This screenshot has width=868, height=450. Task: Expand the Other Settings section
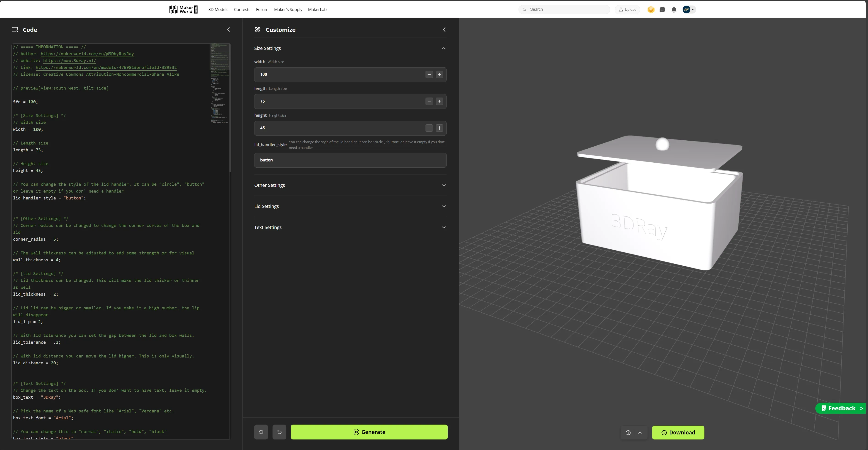click(x=350, y=185)
